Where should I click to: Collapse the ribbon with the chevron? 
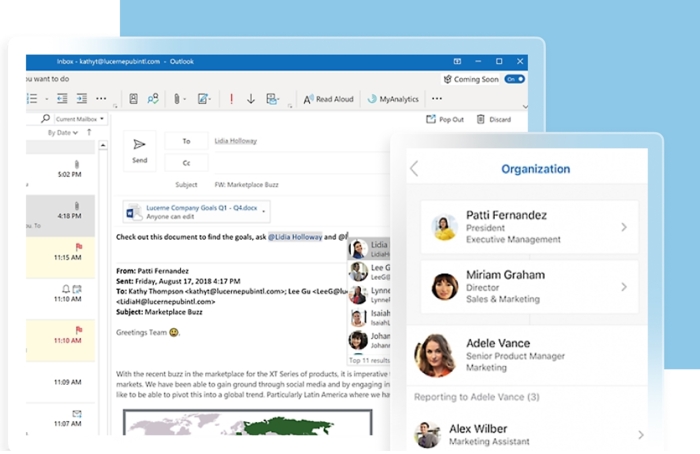coord(525,107)
